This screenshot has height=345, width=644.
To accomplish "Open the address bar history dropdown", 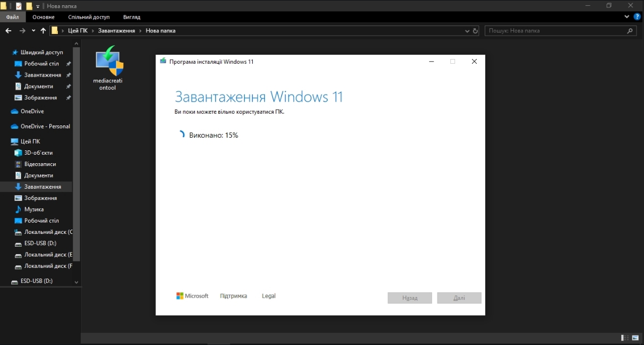I will 467,31.
